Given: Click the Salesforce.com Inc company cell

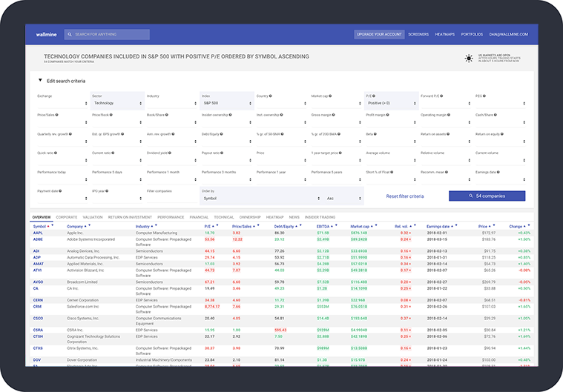Looking at the screenshot, I should pos(83,307).
